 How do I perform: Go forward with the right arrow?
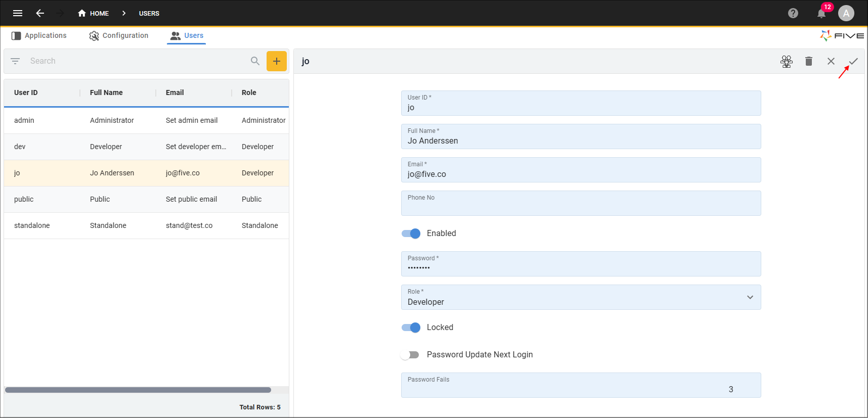[x=60, y=13]
